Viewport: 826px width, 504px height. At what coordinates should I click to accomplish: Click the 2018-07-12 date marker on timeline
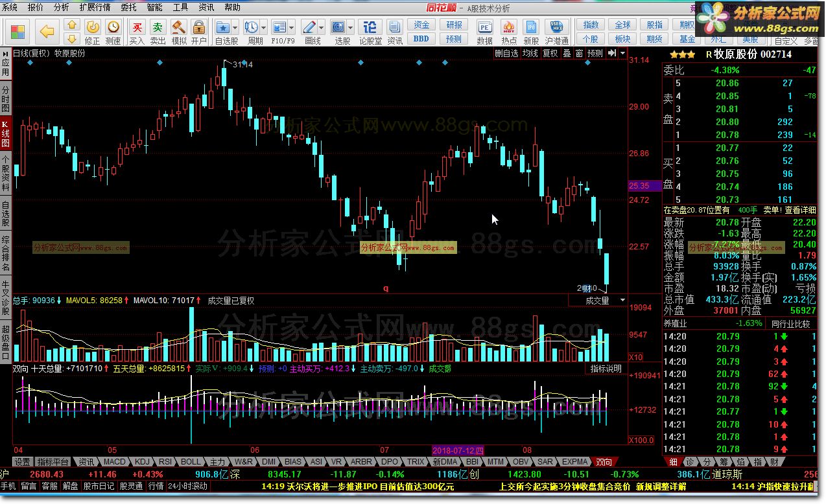(x=458, y=450)
